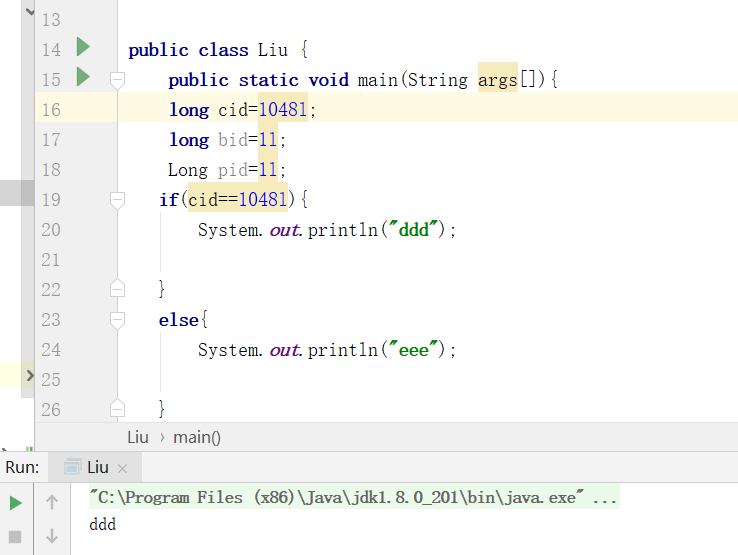
Task: Rerun program with Run panel play button
Action: 16,503
